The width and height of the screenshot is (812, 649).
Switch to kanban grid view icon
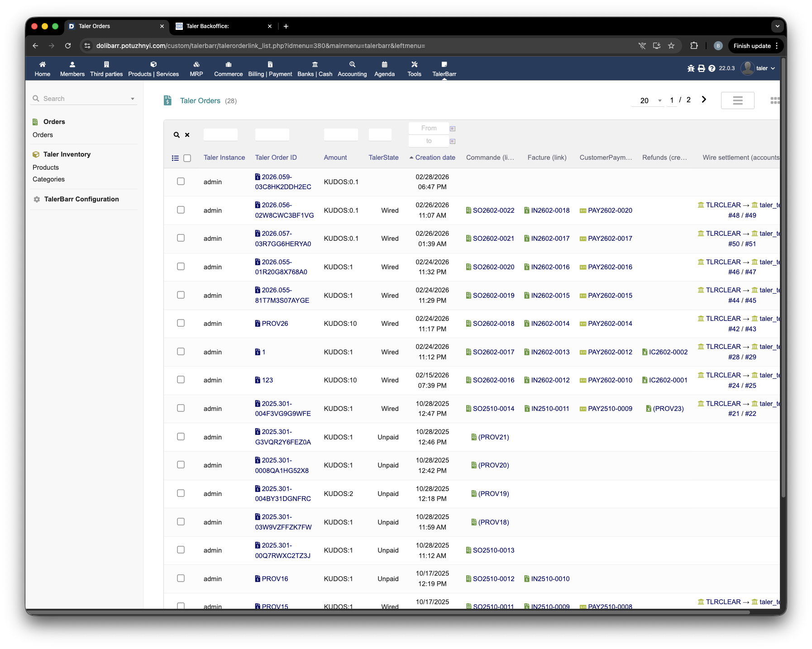(x=774, y=100)
